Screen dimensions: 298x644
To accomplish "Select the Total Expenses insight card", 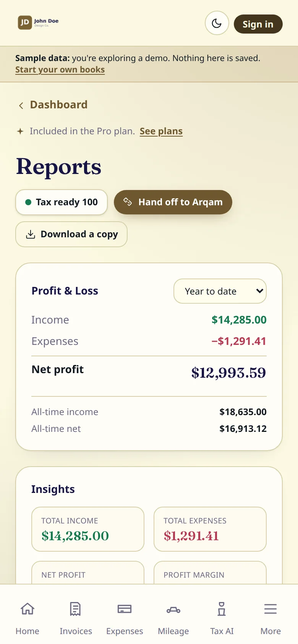I will point(210,529).
